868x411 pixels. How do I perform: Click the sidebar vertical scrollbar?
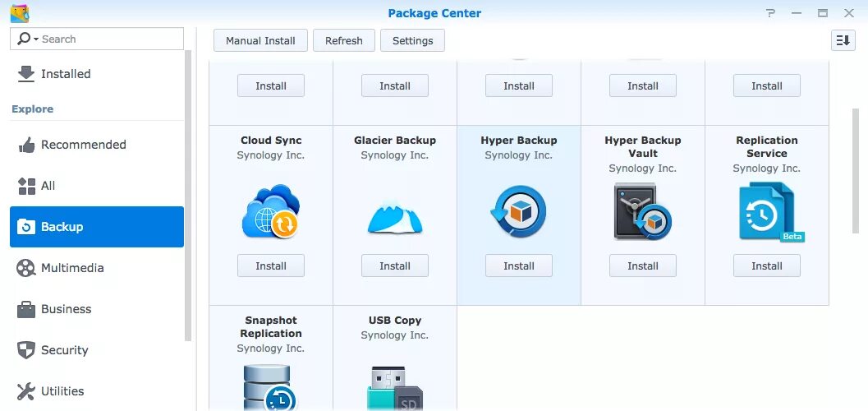(188, 196)
